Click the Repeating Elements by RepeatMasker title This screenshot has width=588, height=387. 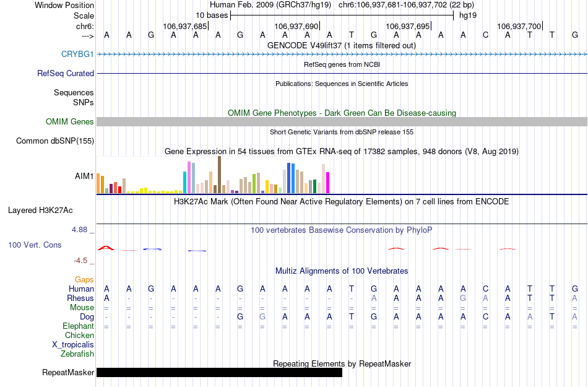[x=342, y=364]
